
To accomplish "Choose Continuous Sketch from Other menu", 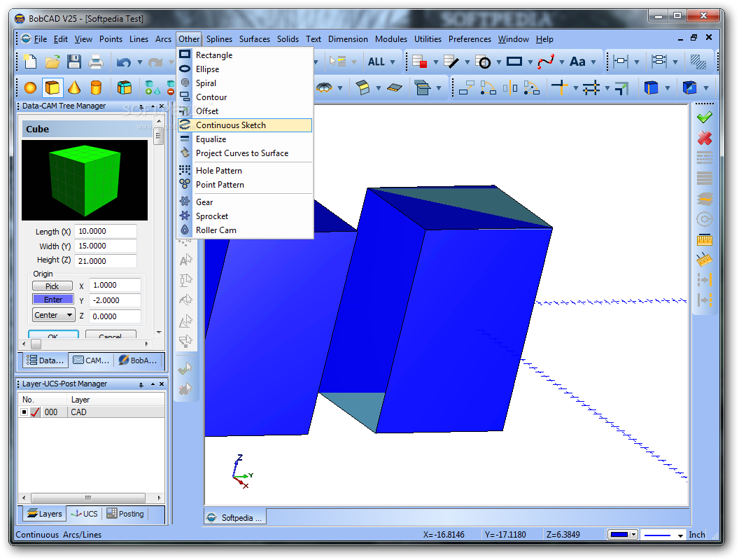I will [245, 125].
